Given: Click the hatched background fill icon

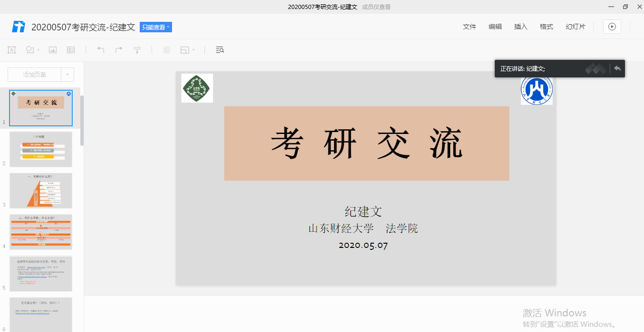Looking at the screenshot, I should coord(167,50).
